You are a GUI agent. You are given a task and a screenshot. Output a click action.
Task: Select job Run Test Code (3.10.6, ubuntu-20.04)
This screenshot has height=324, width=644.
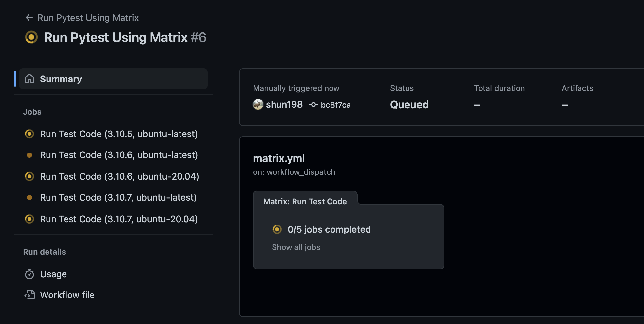(x=119, y=176)
